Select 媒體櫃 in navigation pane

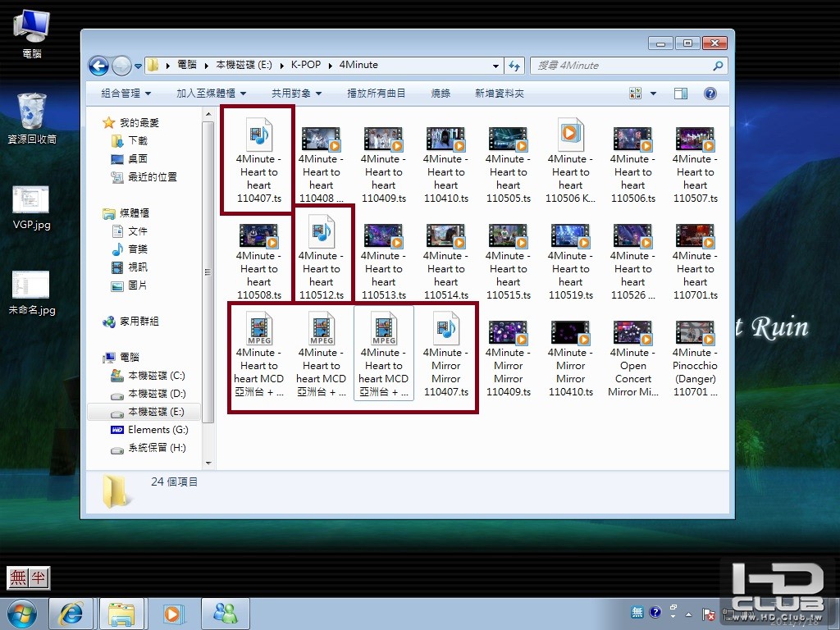pos(126,212)
